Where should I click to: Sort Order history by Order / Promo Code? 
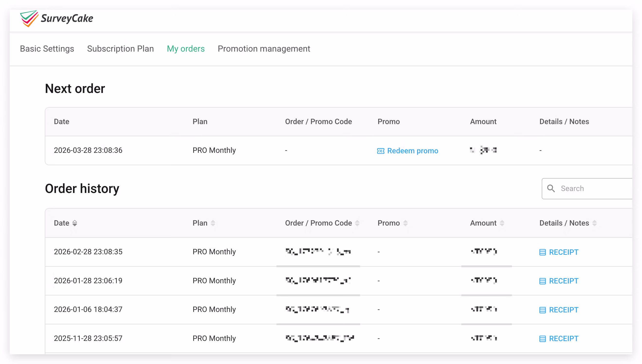click(357, 223)
